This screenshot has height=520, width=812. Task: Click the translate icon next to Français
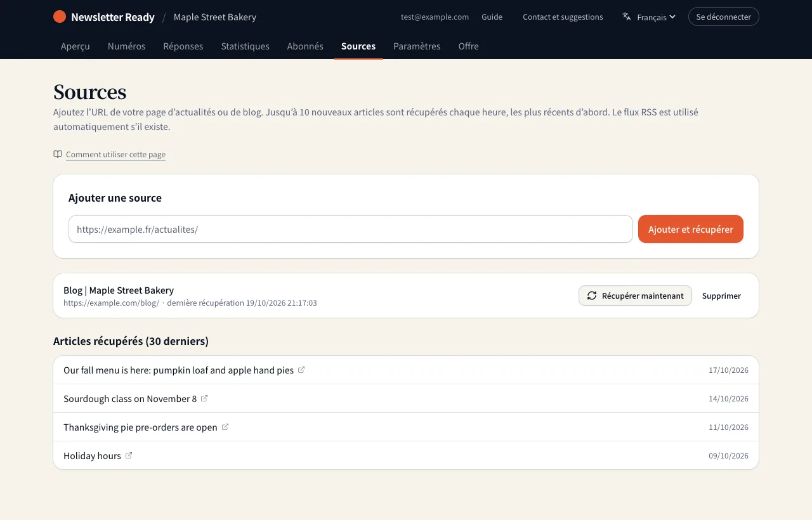pos(627,16)
